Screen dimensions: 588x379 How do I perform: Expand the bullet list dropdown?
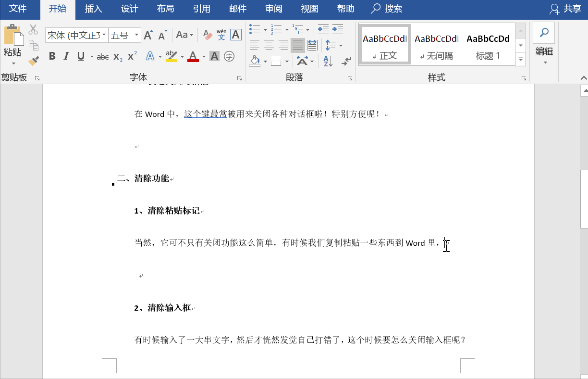coord(264,30)
